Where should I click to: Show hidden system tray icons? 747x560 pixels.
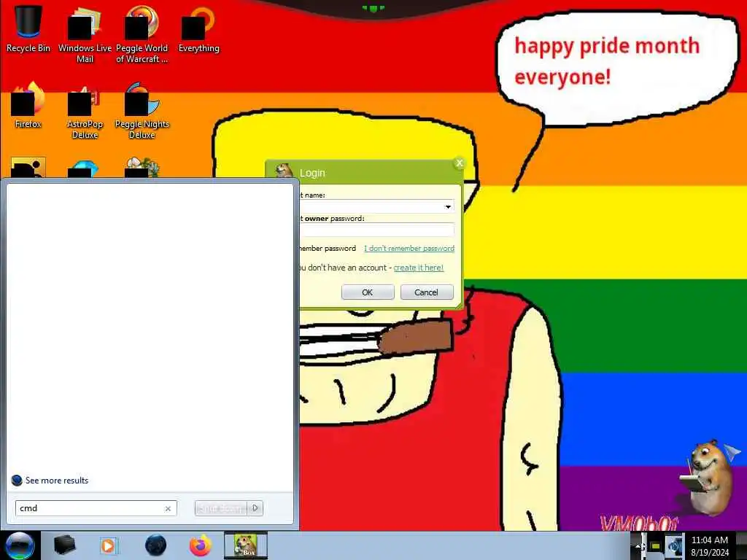tap(638, 545)
